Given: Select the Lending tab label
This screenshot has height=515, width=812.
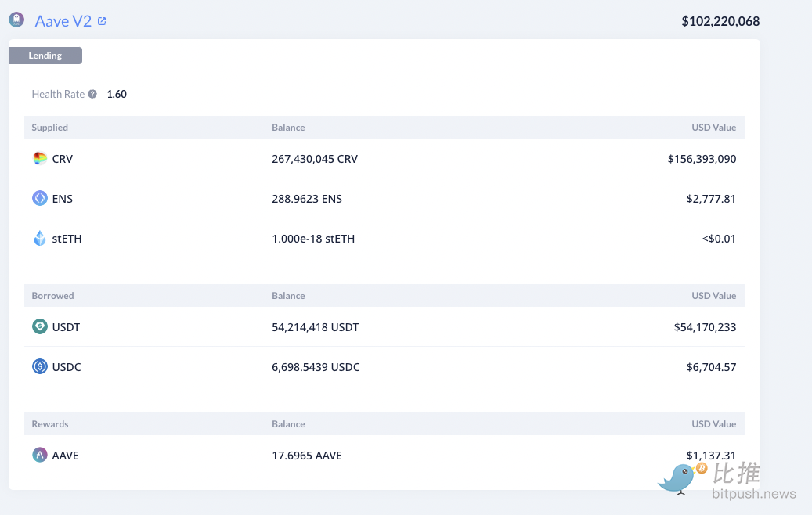Looking at the screenshot, I should (45, 56).
